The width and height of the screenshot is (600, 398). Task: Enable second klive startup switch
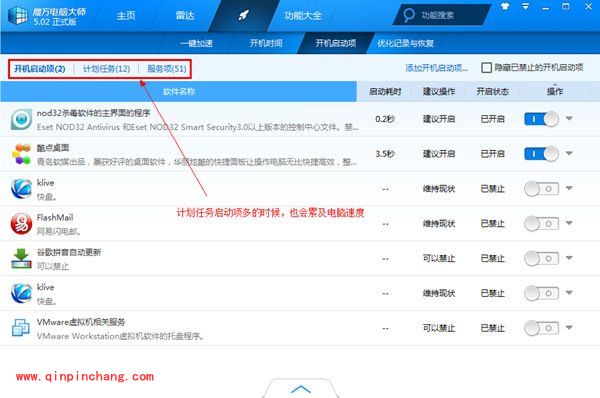click(x=541, y=293)
